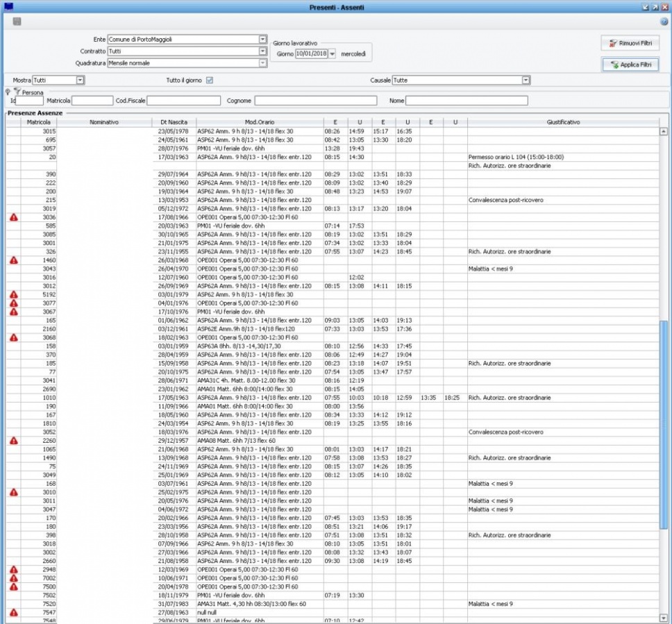Click the help icon at top right
Image resolution: width=672 pixels, height=624 pixels.
(664, 22)
